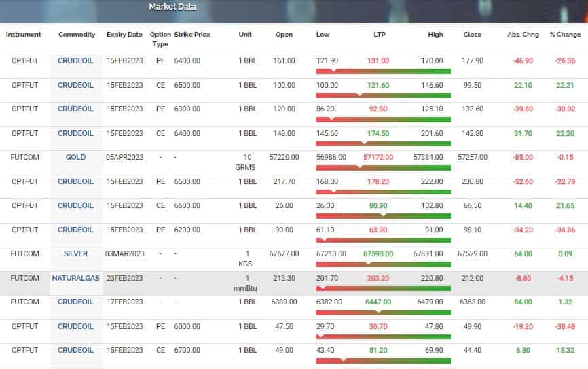Select strike price 6700.00
The height and width of the screenshot is (369, 588).
187,350
